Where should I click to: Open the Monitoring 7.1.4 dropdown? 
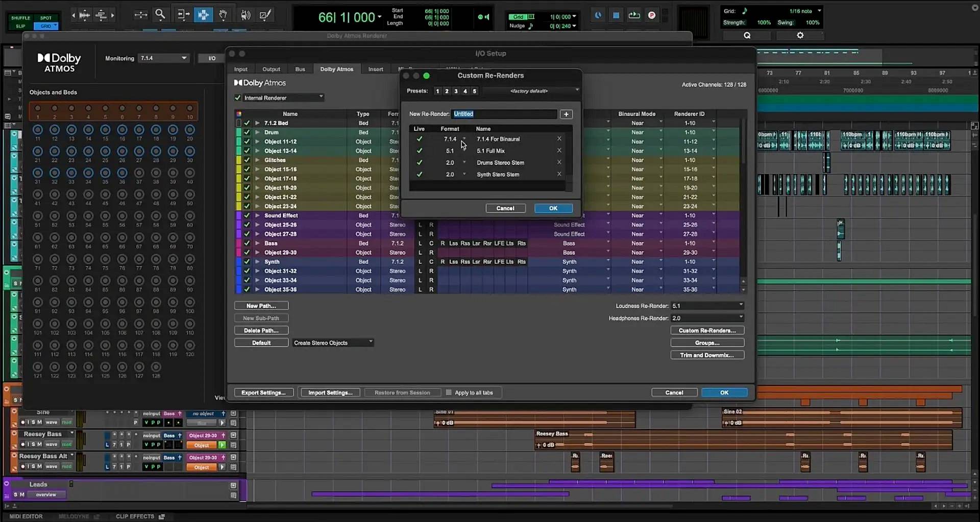tap(163, 58)
